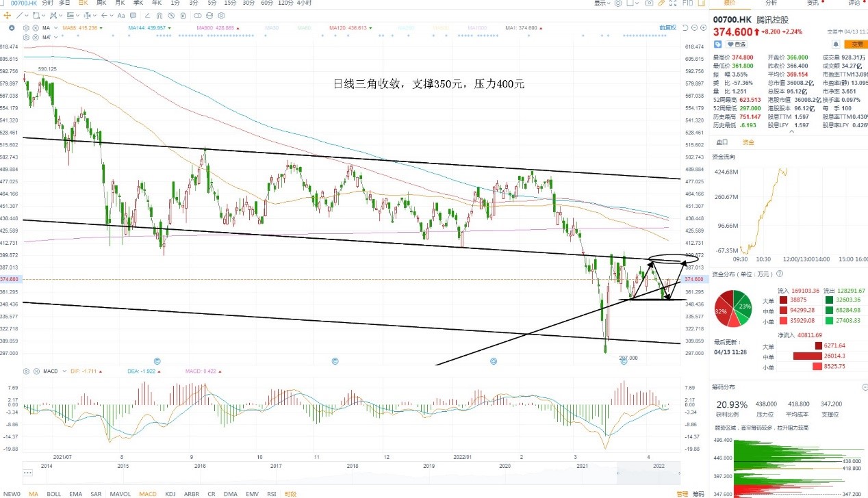Click the text annotation Aa tool
Screen dimensions: 868x498
(121, 15)
